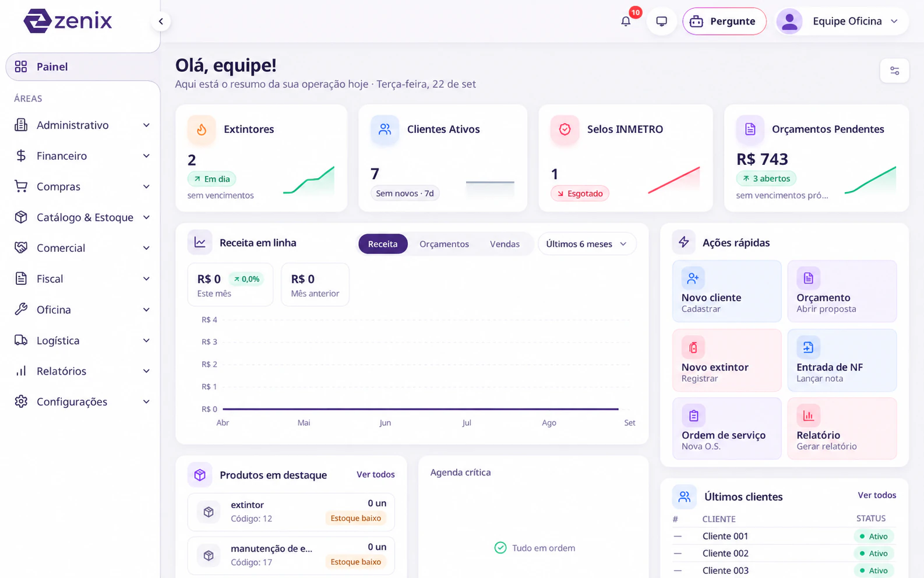Click the Receita em linha chart icon
The width and height of the screenshot is (924, 578).
point(200,242)
